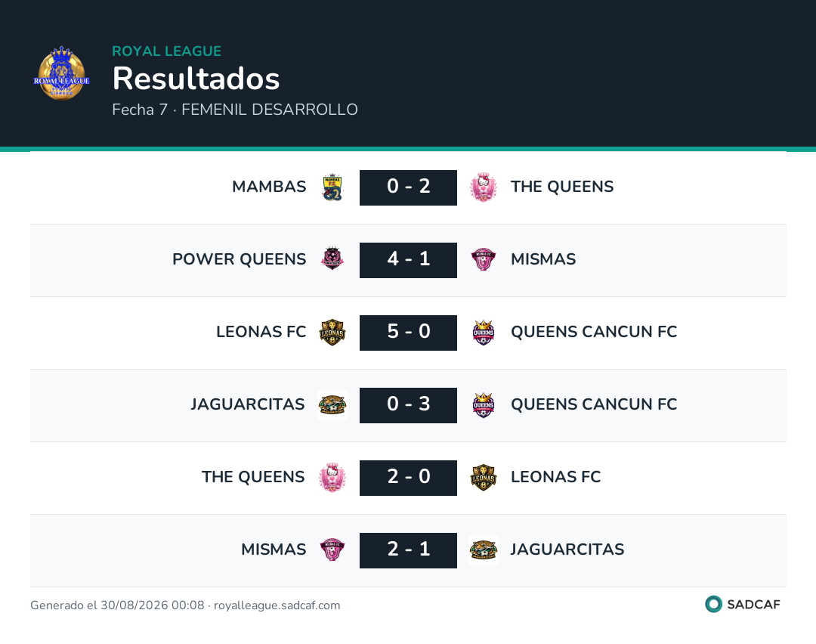
Task: Click the Mambas FC team badge
Action: 332,187
